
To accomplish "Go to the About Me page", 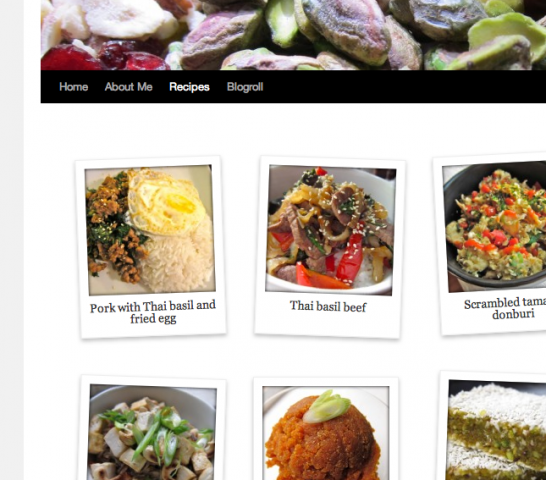I will 128,87.
